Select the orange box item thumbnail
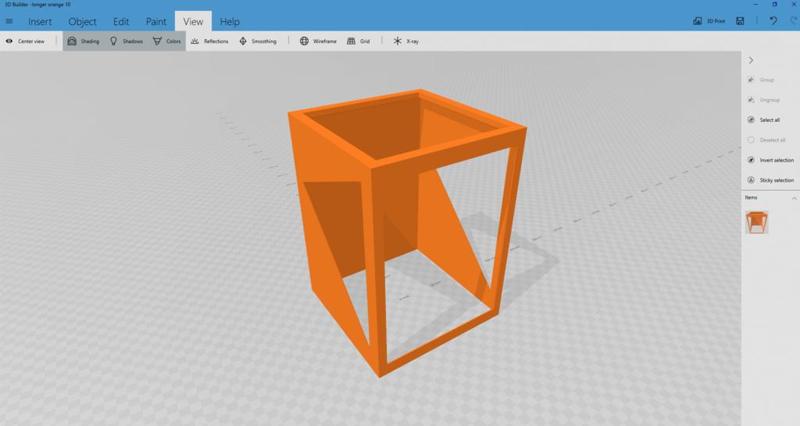Viewport: 800px width, 426px height. 757,222
